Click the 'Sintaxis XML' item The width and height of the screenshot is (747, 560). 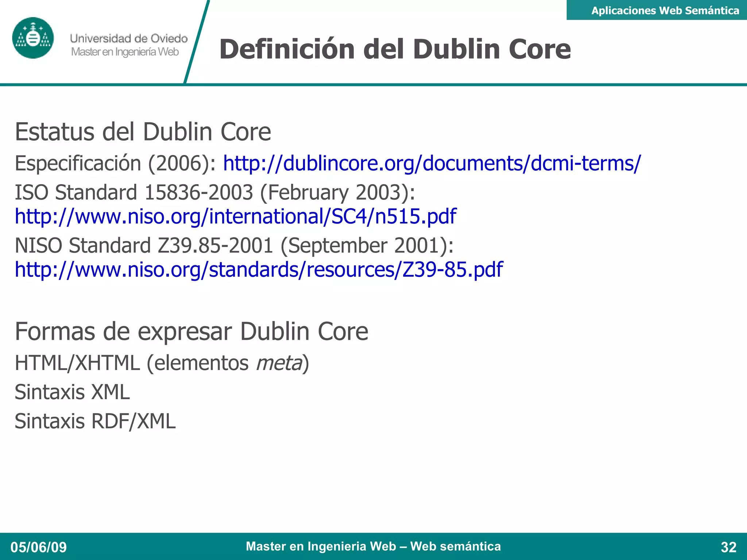click(72, 392)
